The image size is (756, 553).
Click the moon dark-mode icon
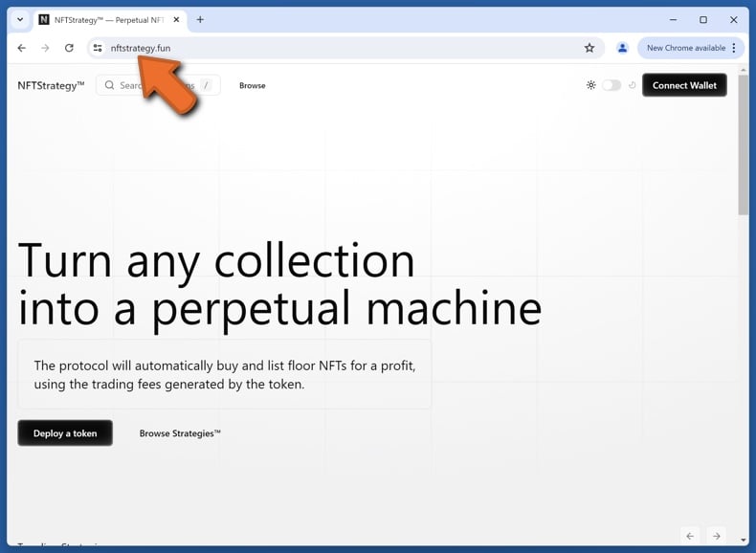(633, 85)
